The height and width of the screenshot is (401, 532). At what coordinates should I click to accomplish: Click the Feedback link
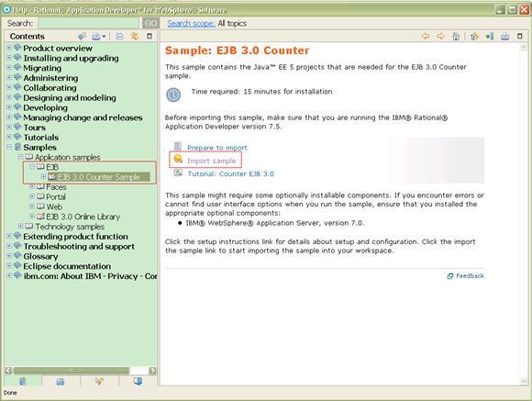[470, 275]
